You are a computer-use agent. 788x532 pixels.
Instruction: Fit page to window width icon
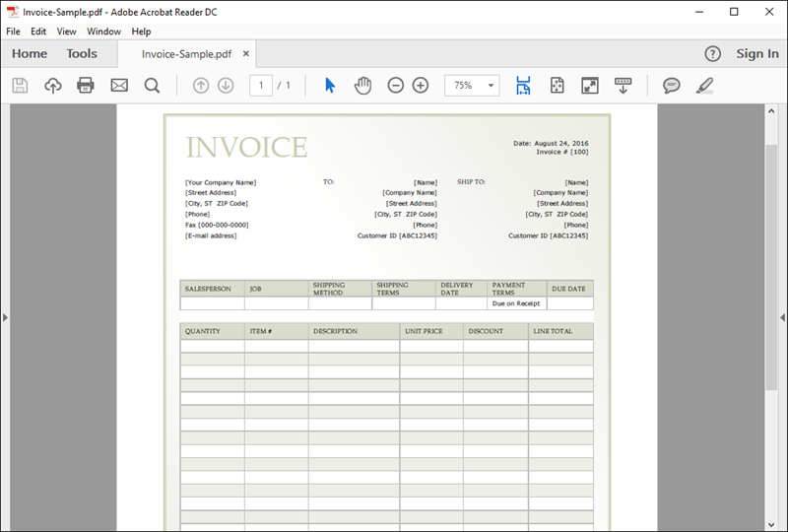523,86
